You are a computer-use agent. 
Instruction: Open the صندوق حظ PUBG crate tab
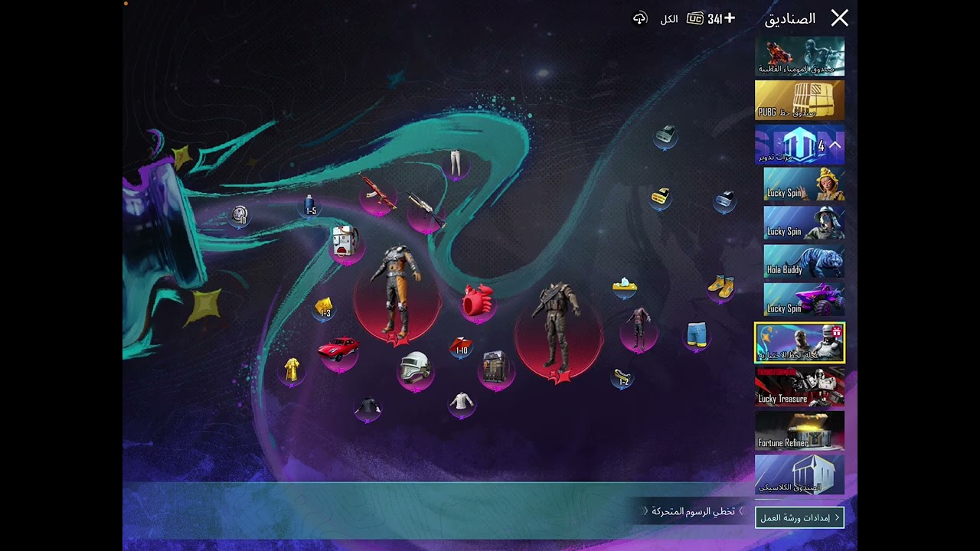click(800, 100)
